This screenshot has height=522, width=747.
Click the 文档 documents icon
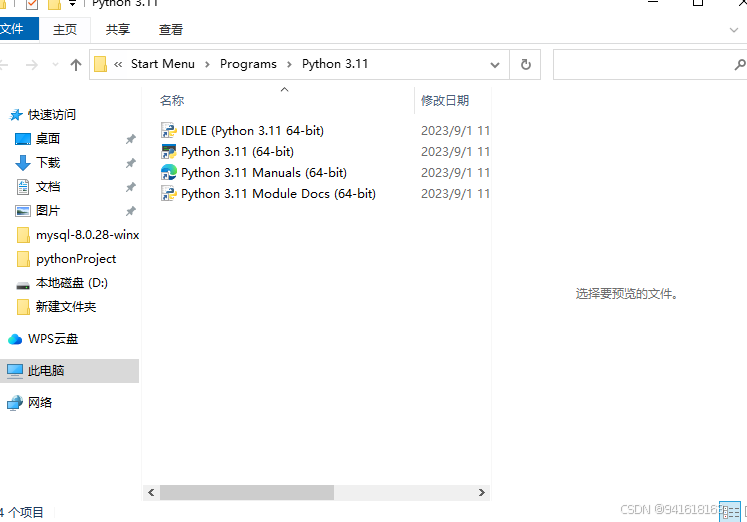click(22, 187)
